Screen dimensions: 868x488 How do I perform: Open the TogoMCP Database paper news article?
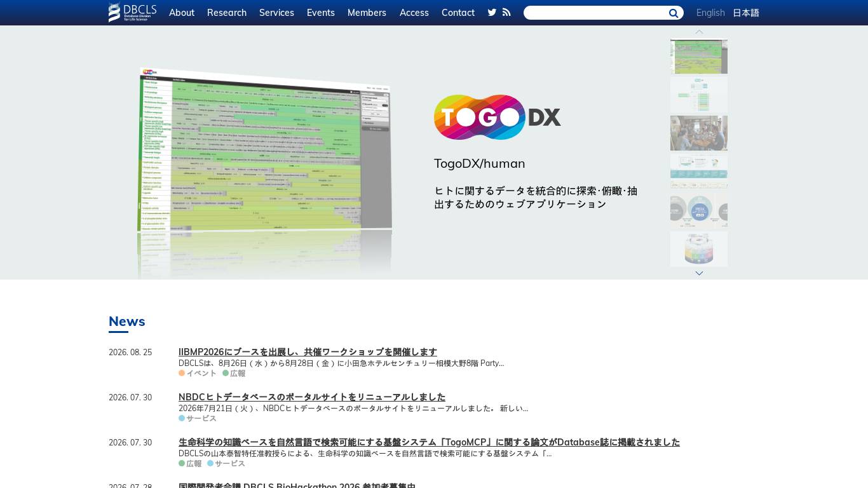coord(429,442)
